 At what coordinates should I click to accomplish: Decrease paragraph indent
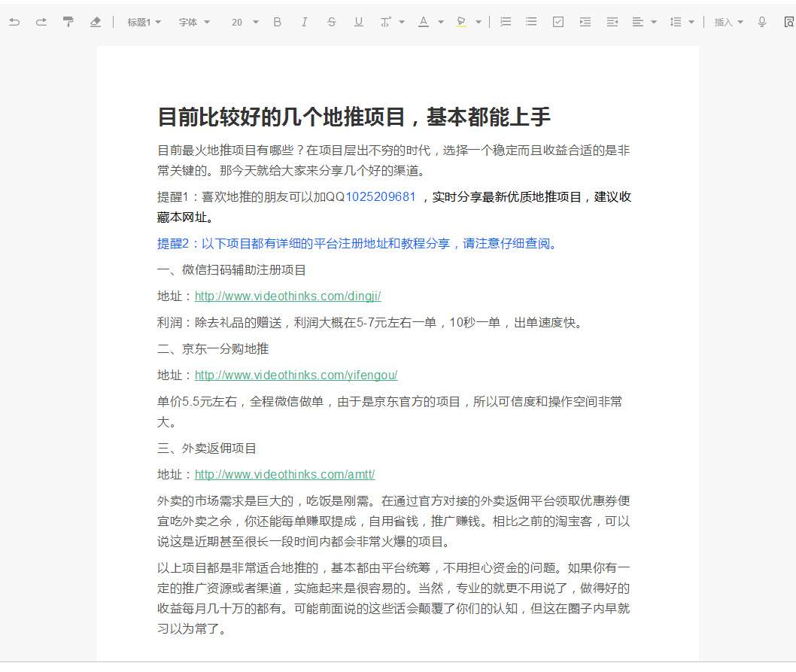coord(612,22)
